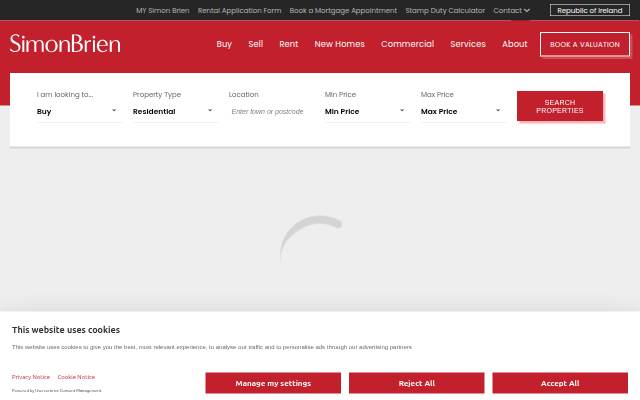The height and width of the screenshot is (400, 640).
Task: Click the Republic of Ireland button
Action: (590, 10)
